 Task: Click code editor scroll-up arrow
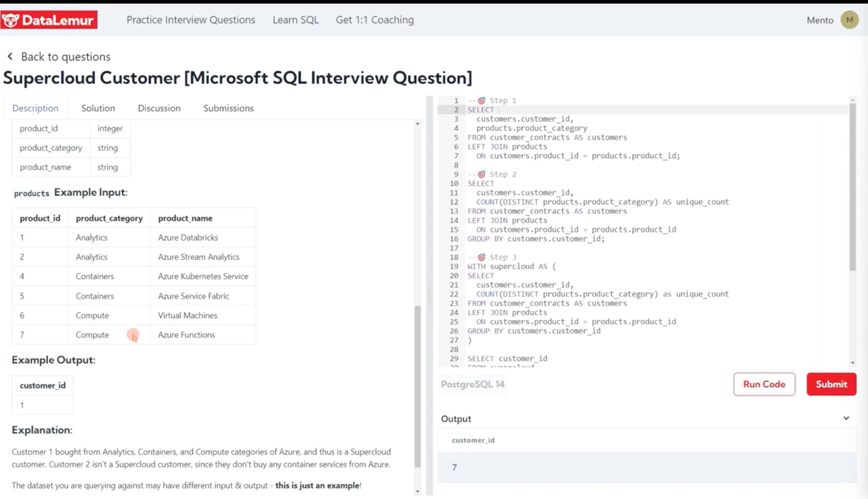(x=852, y=100)
